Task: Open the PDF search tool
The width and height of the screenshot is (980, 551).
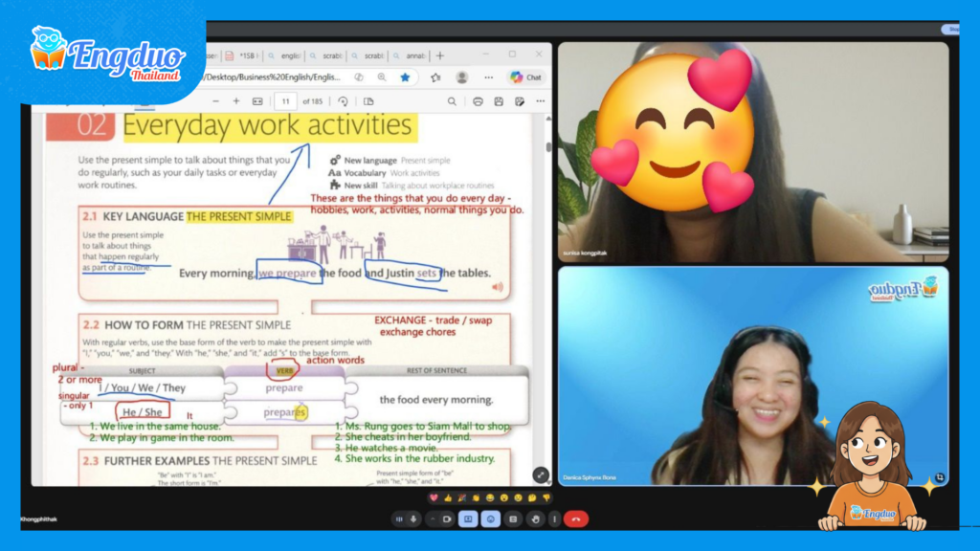Action: click(452, 101)
